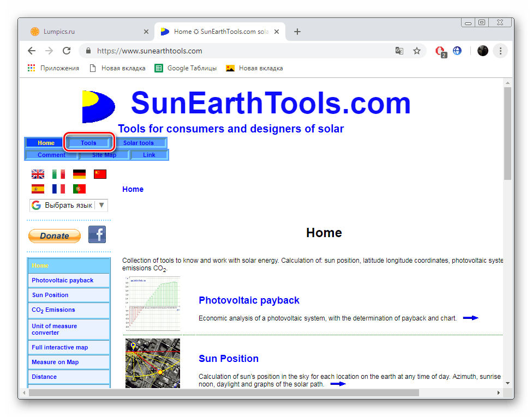Open the Новая вкладка bookmark with picture icon

(254, 68)
